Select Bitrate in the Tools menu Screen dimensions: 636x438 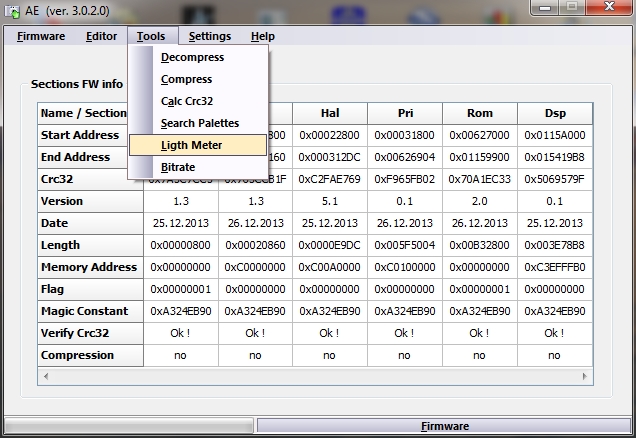(178, 168)
